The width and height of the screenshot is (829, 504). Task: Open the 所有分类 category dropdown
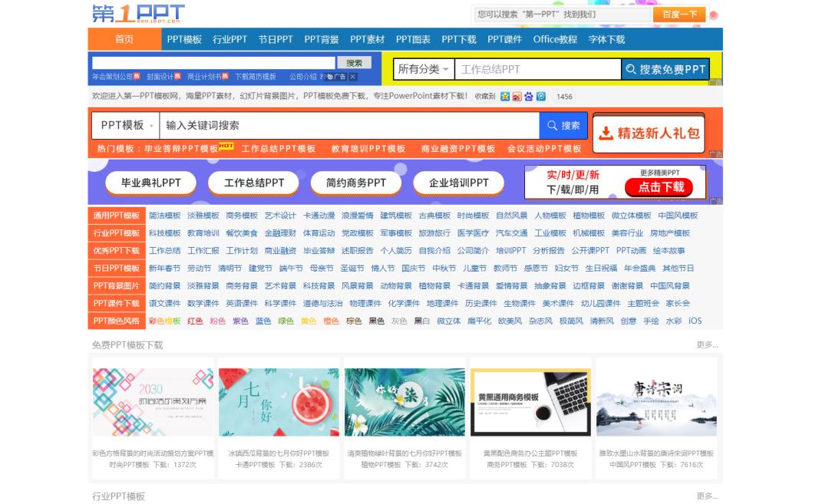tap(422, 69)
